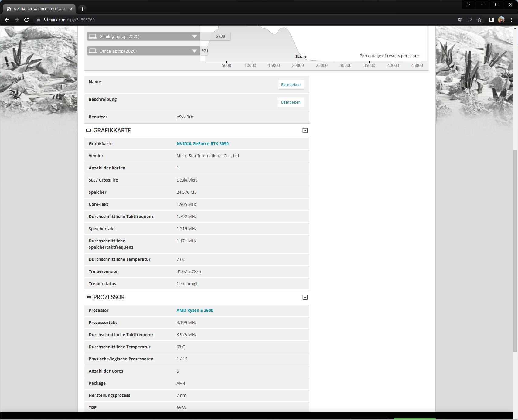Click the Vendor value Micro-Star International
This screenshot has height=420, width=518.
(x=208, y=156)
